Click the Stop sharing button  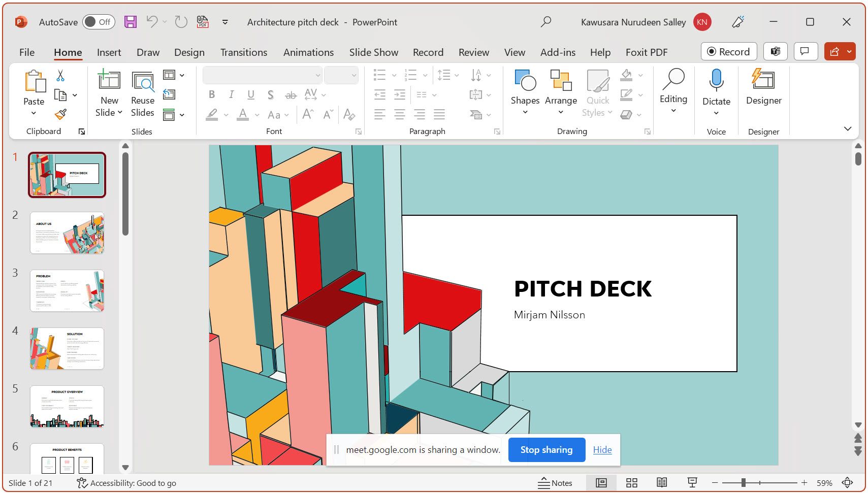pos(546,450)
